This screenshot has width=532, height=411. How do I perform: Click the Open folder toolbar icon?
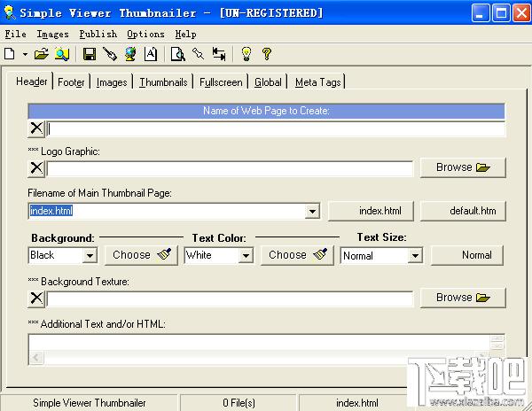click(42, 54)
